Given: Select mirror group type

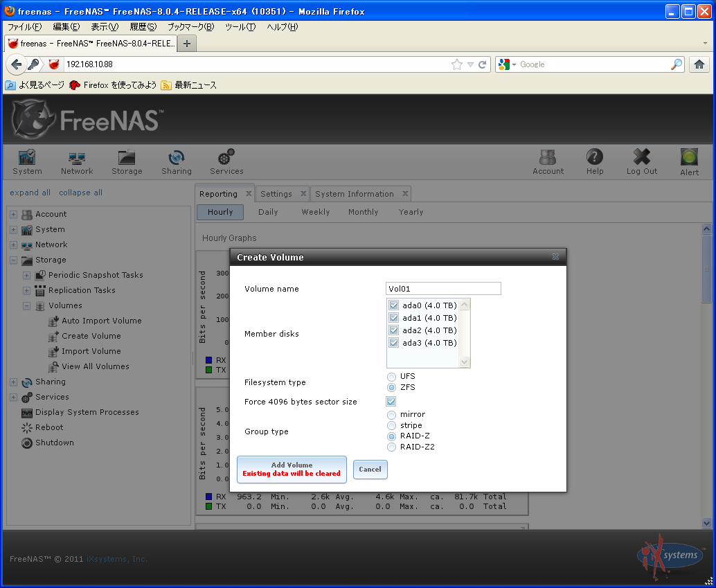Looking at the screenshot, I should (x=391, y=415).
